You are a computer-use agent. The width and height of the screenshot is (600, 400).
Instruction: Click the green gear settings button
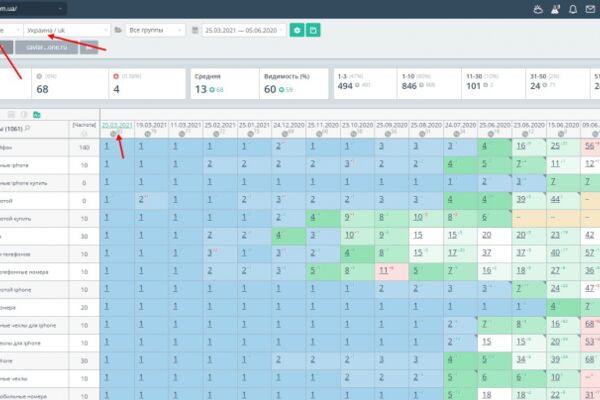(x=297, y=30)
